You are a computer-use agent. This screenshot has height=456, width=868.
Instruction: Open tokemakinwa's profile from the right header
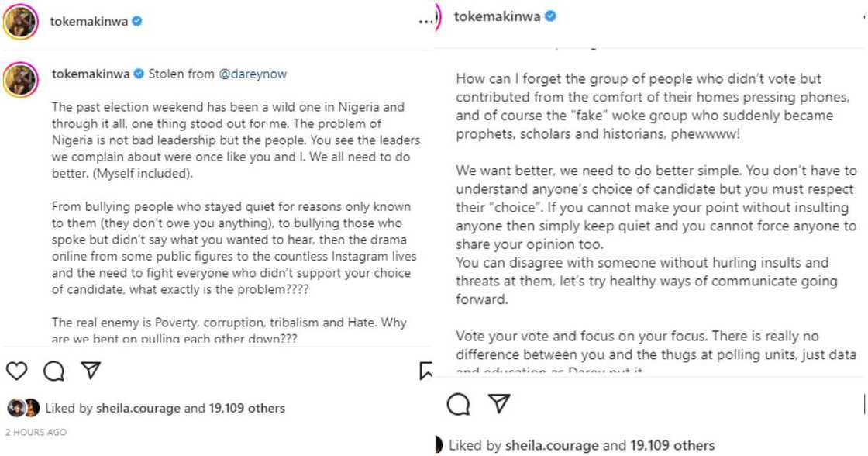point(501,16)
